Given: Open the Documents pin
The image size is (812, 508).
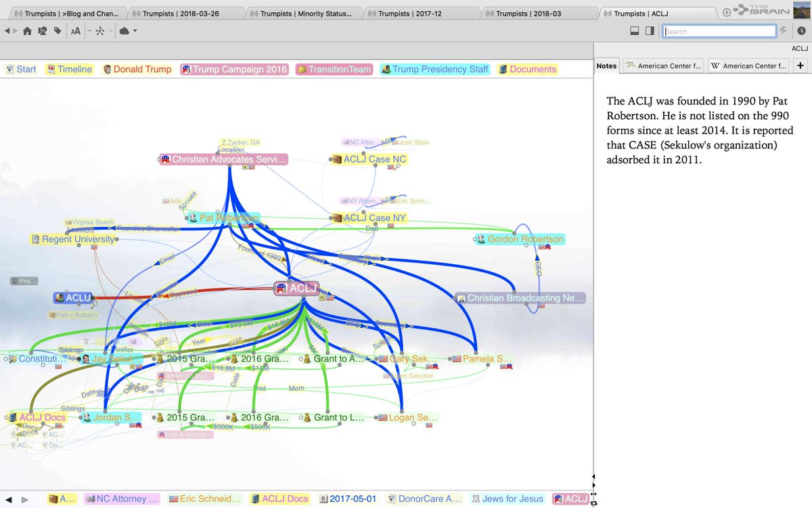Looking at the screenshot, I should point(528,69).
